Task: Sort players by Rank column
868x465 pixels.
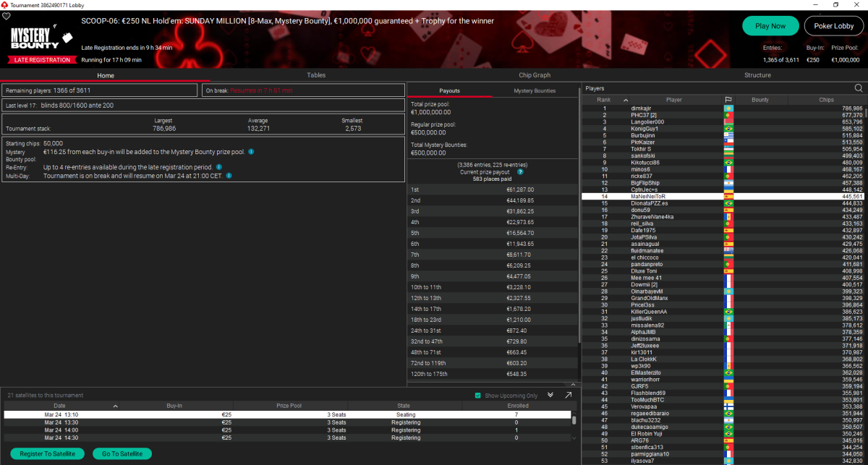Action: click(603, 100)
